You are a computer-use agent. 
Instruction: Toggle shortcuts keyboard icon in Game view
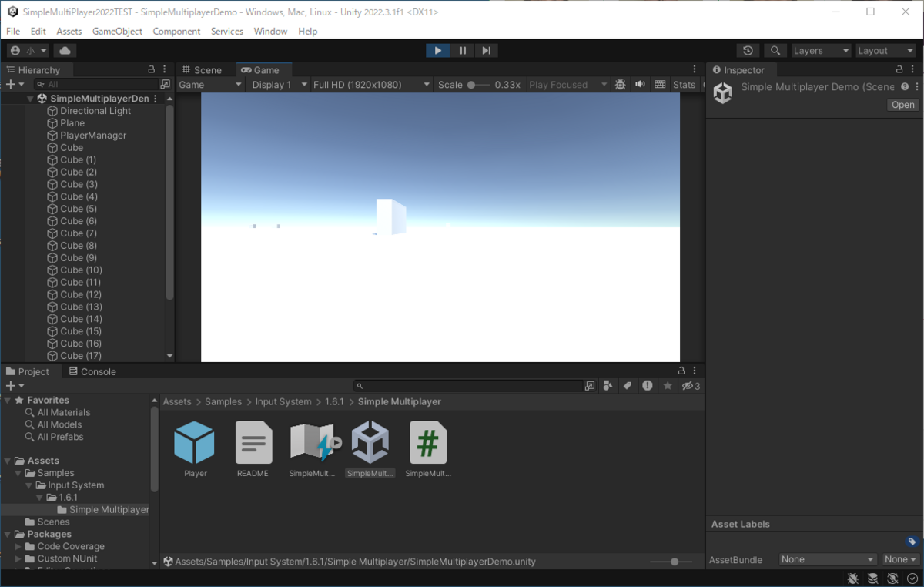660,85
